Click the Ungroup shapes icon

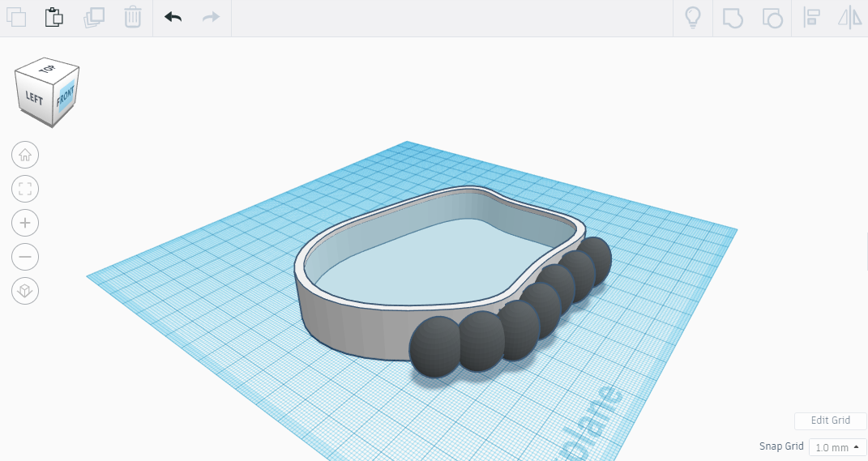coord(772,18)
